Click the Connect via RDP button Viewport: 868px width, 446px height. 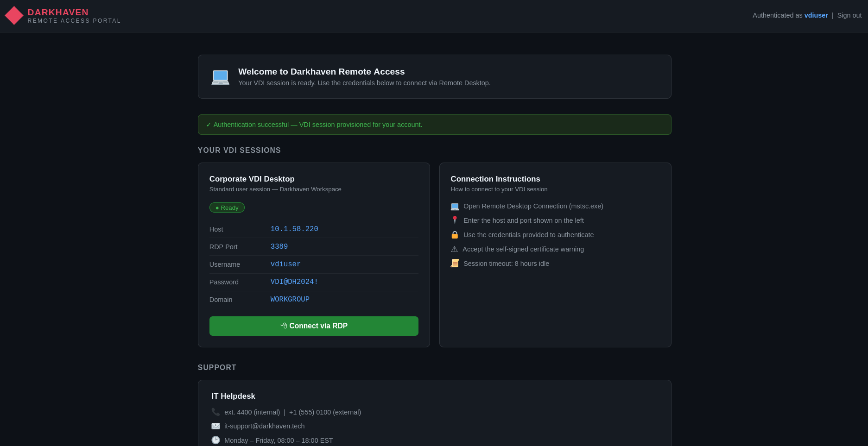tap(314, 326)
